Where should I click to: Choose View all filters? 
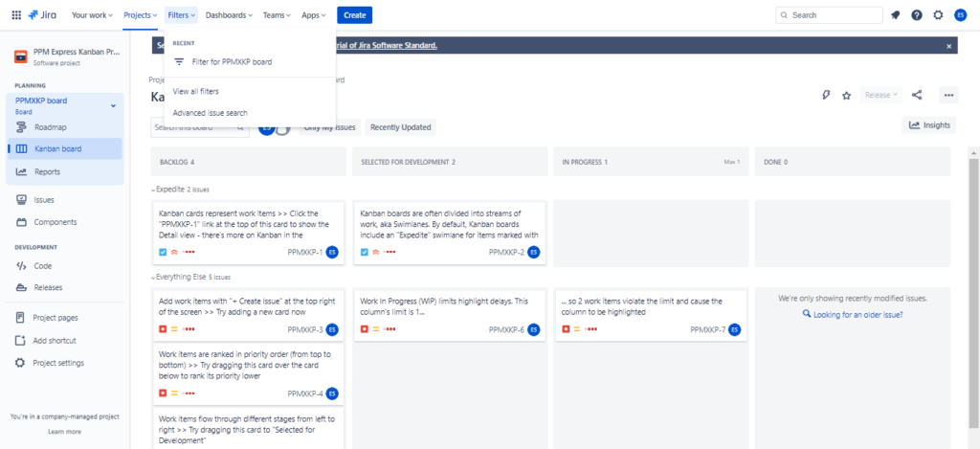[250, 91]
